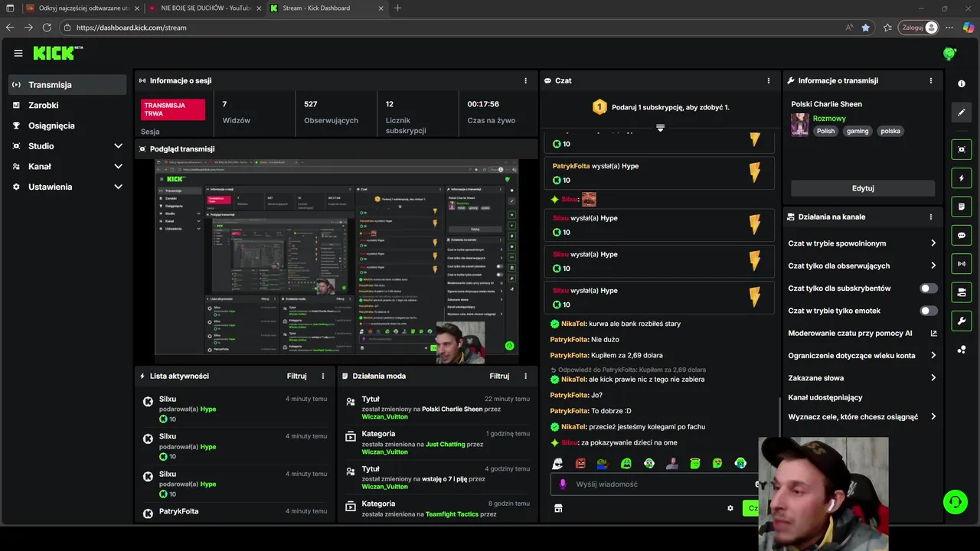Switch to the NIE BOJĘ SIĘ DUCHÓW YouTube tab
The width and height of the screenshot is (980, 551).
click(204, 8)
